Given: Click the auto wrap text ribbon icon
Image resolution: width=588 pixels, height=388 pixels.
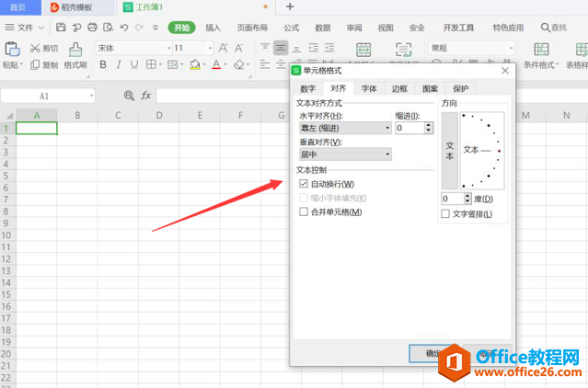Looking at the screenshot, I should (404, 49).
